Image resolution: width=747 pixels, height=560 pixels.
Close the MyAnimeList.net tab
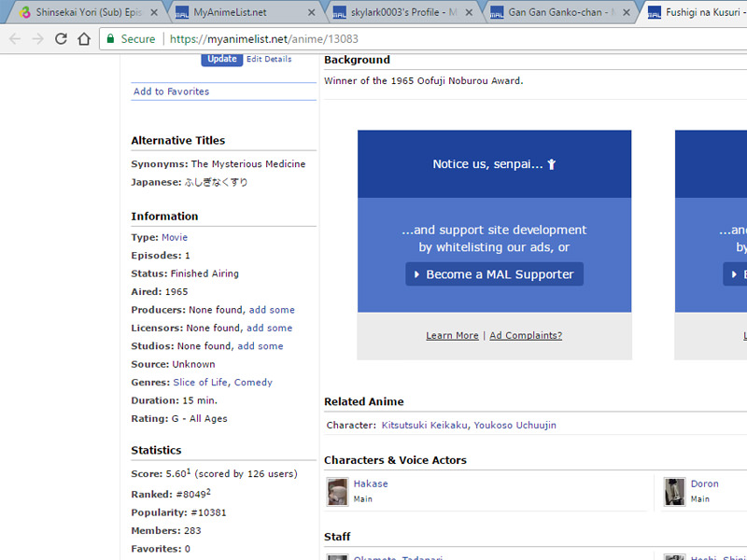311,13
